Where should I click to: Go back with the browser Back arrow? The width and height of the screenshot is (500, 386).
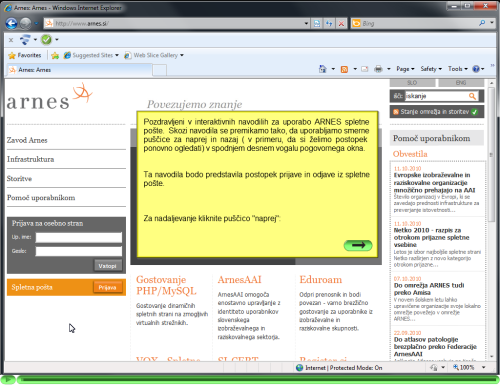(12, 23)
